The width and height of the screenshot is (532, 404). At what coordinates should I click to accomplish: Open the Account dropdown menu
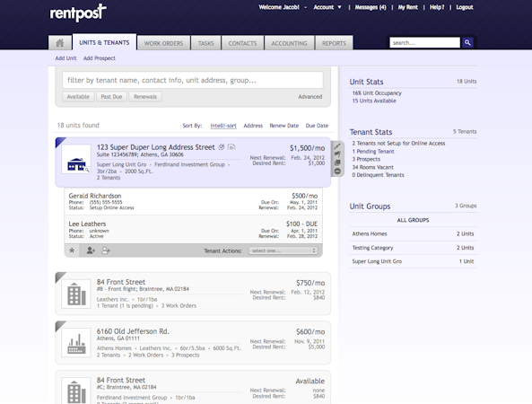click(327, 7)
